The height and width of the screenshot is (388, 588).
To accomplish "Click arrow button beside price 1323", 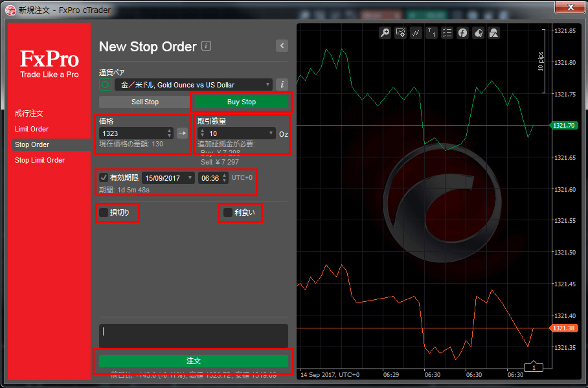I will (x=182, y=133).
